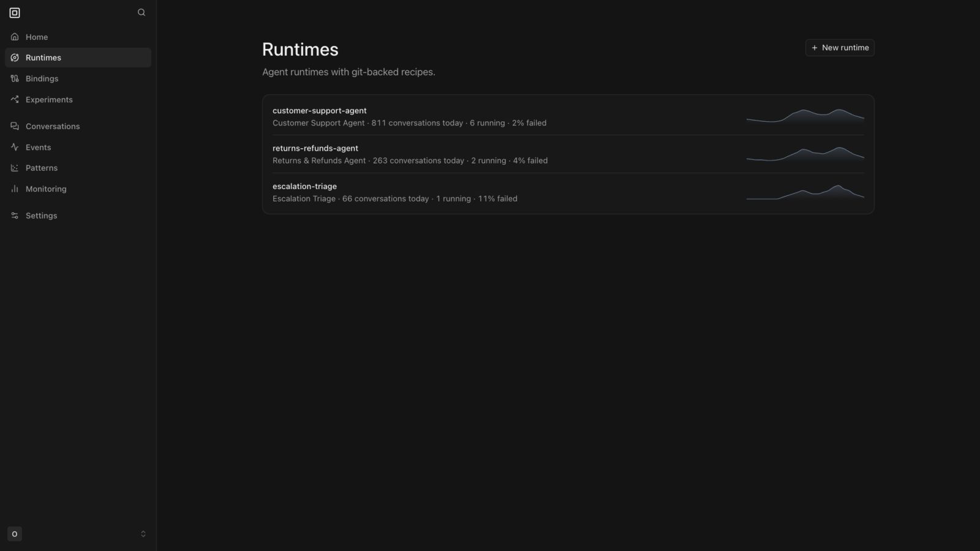The image size is (980, 551).
Task: Open the Monitoring menu entry
Action: click(x=78, y=189)
